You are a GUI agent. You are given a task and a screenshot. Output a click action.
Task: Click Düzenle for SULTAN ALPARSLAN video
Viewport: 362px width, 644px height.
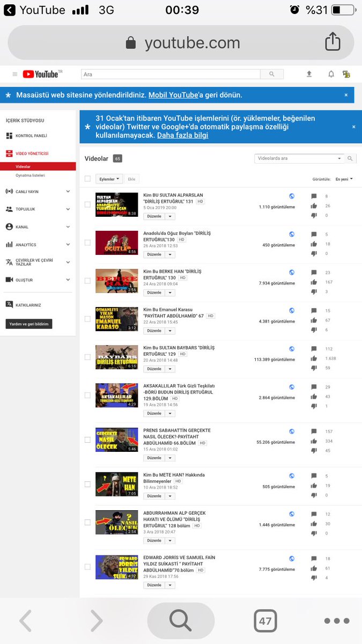[x=154, y=216]
